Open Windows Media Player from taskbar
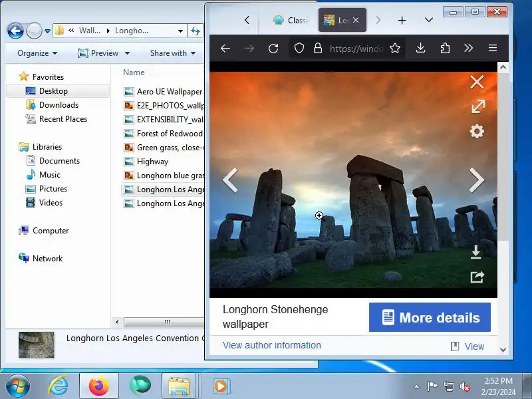This screenshot has height=399, width=532. (x=221, y=386)
